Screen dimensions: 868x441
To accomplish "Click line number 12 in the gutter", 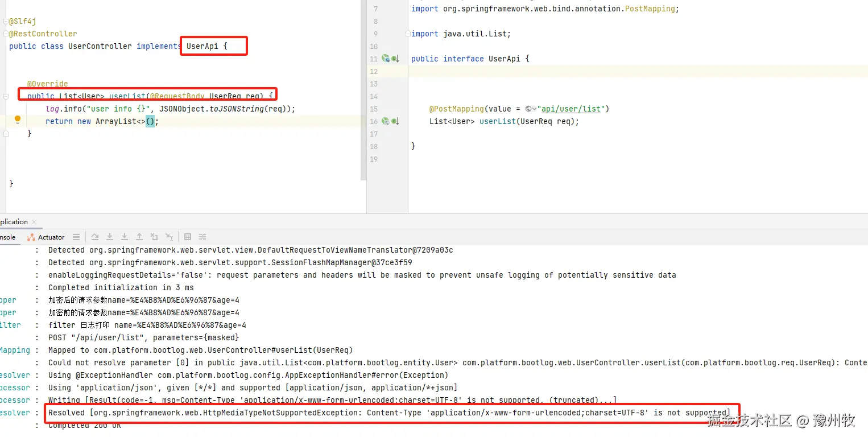I will (x=373, y=71).
